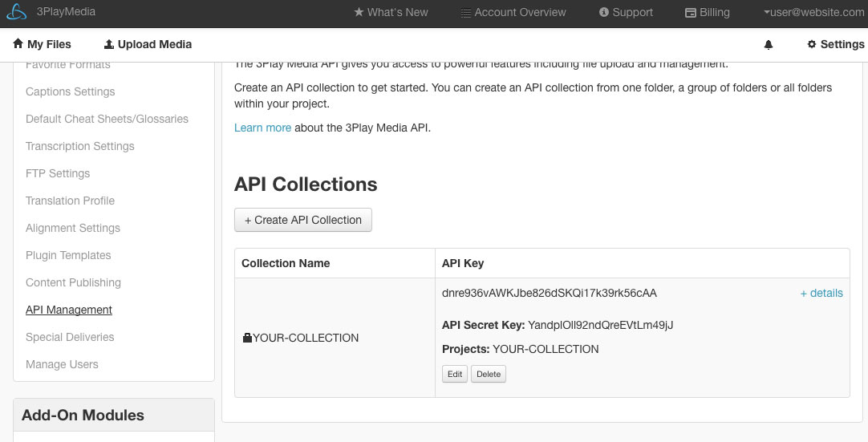Go to Manage Users
The width and height of the screenshot is (868, 442).
click(62, 364)
